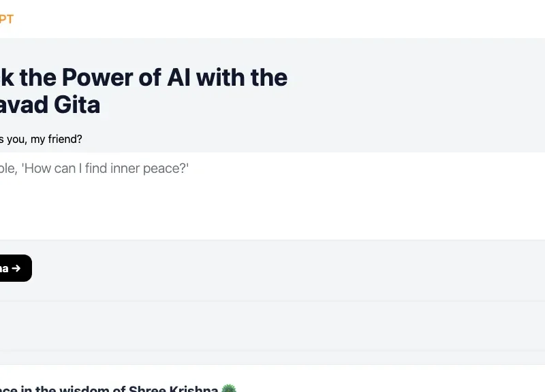Click the word 'friend?' in the prompt label
545x392 pixels.
(x=65, y=140)
